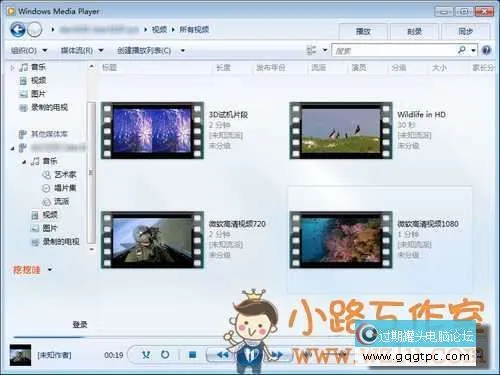Viewport: 500px width, 375px height.
Task: Collapse the nested 音乐 node with 艺术家
Action: pos(24,162)
